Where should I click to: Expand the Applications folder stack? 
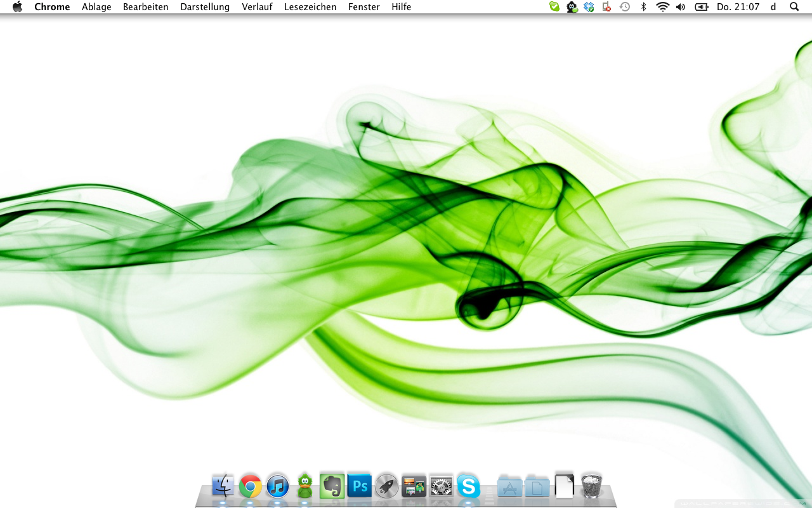[509, 486]
